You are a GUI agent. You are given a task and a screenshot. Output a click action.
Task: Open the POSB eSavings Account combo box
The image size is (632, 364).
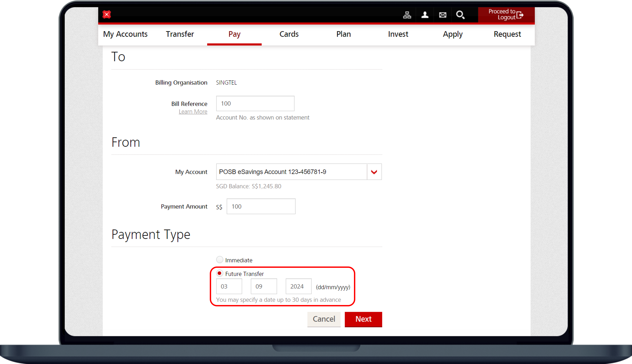pos(291,172)
